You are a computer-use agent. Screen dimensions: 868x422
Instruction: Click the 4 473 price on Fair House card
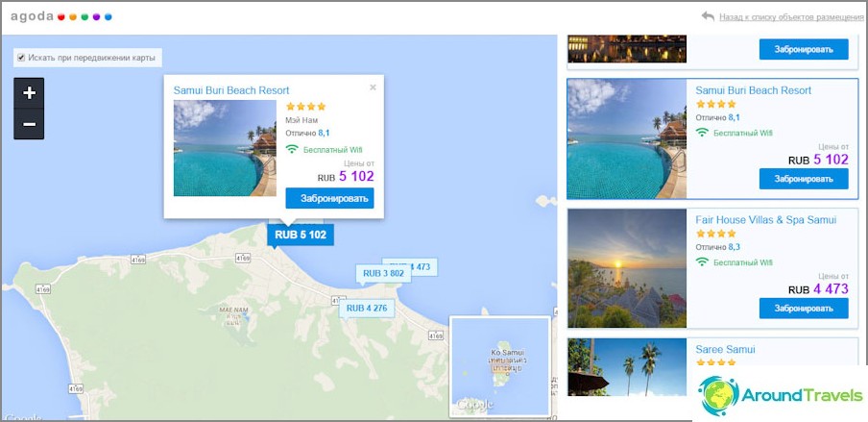831,289
